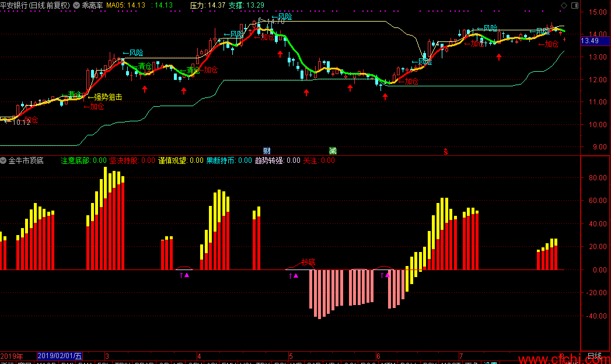Click the window layout icon at top right
Screen dimensions: 611x364
575,5
